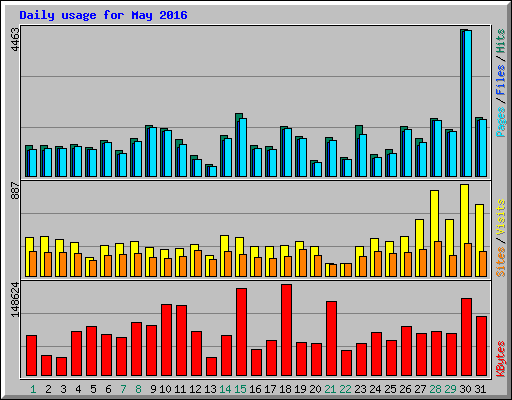Select day 5 on the x-axis
512x400 pixels.
point(93,389)
